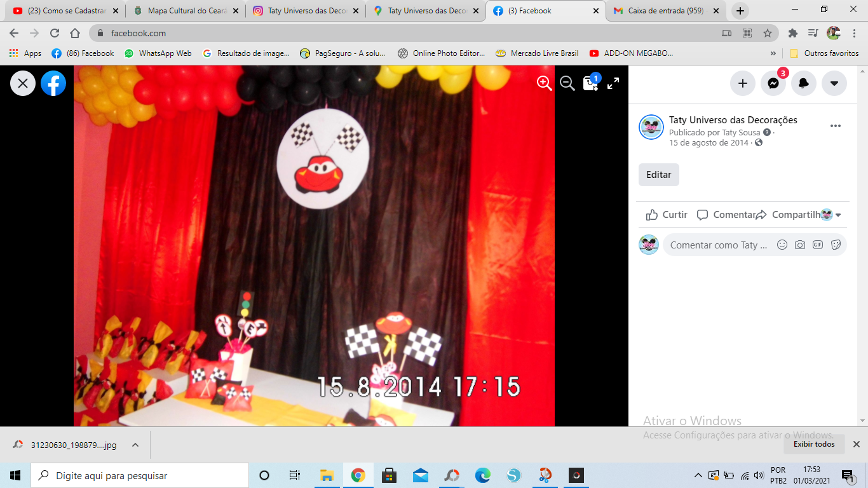Viewport: 868px width, 488px height.
Task: Bookmark this page with star icon
Action: pos(768,33)
